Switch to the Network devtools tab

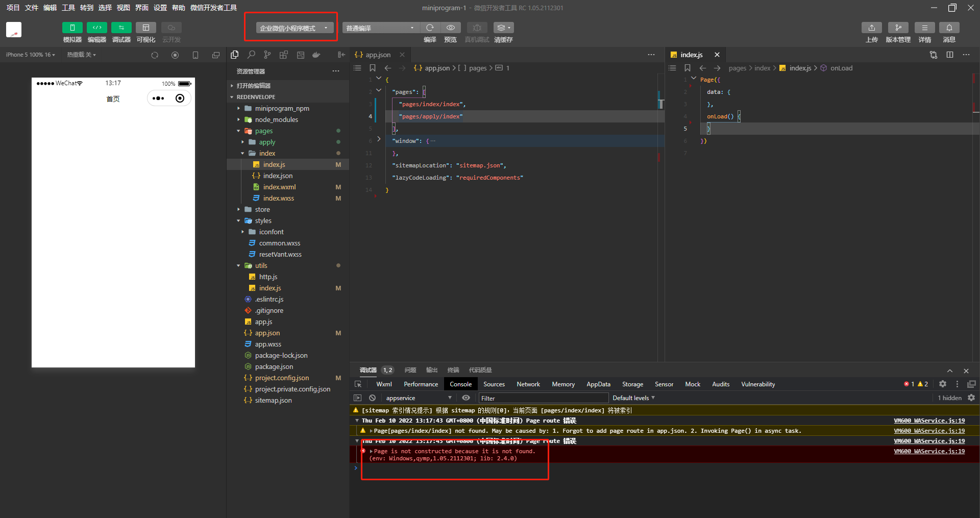528,384
